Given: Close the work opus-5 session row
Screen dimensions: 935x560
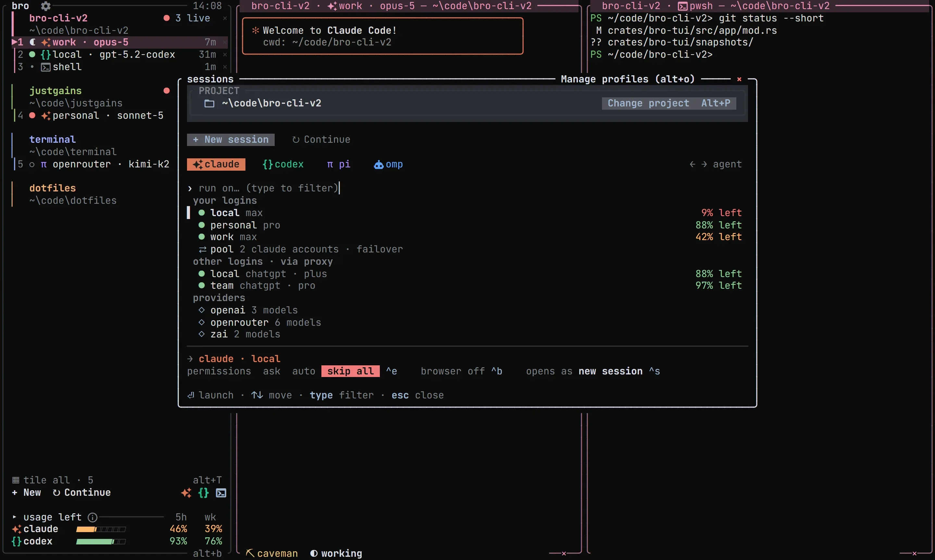Looking at the screenshot, I should coord(225,42).
